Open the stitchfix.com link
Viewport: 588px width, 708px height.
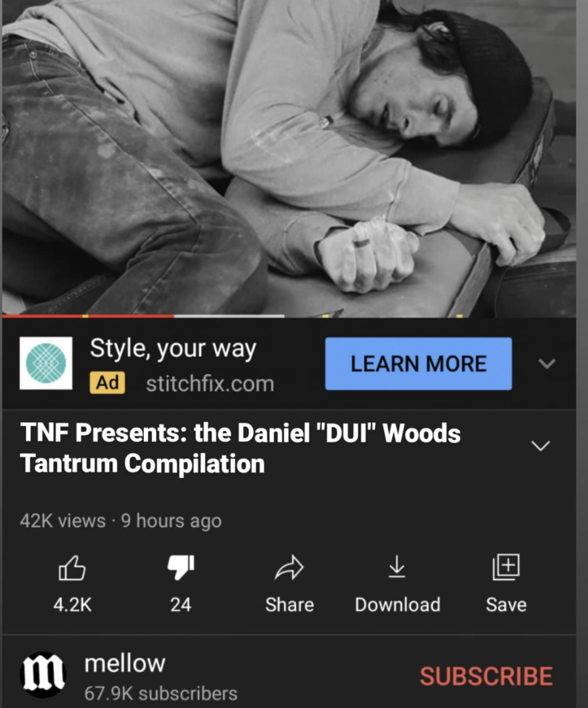pyautogui.click(x=210, y=384)
